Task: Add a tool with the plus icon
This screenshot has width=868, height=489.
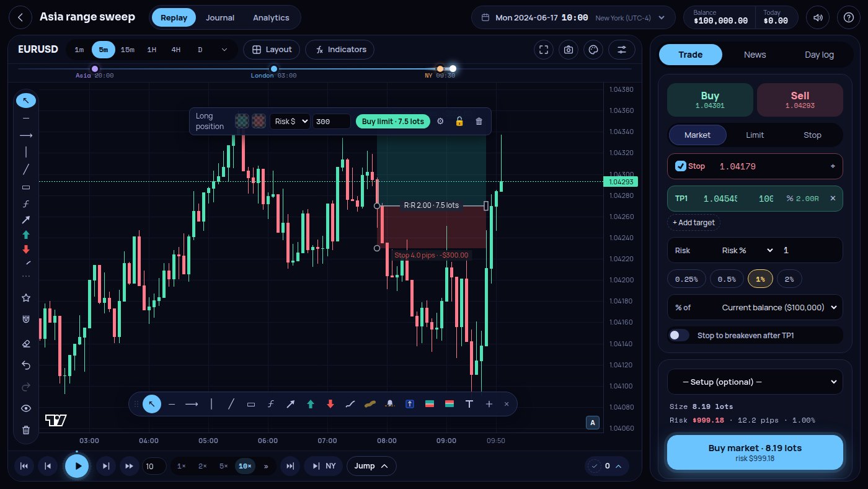Action: coord(489,404)
